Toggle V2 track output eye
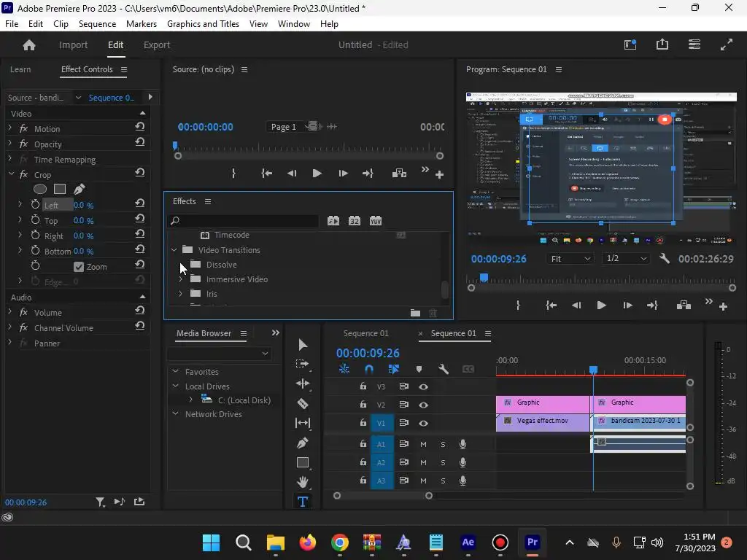This screenshot has width=747, height=560. (x=423, y=405)
